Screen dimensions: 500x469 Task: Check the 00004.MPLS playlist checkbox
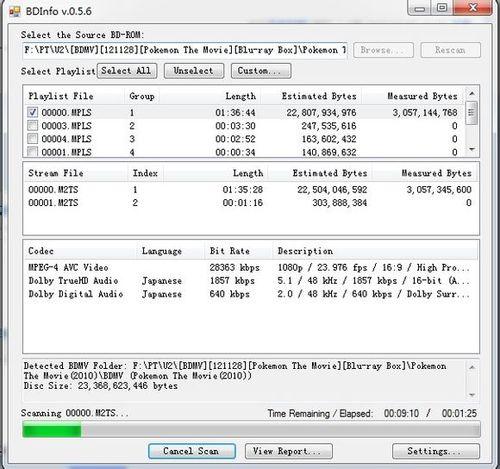click(x=32, y=139)
